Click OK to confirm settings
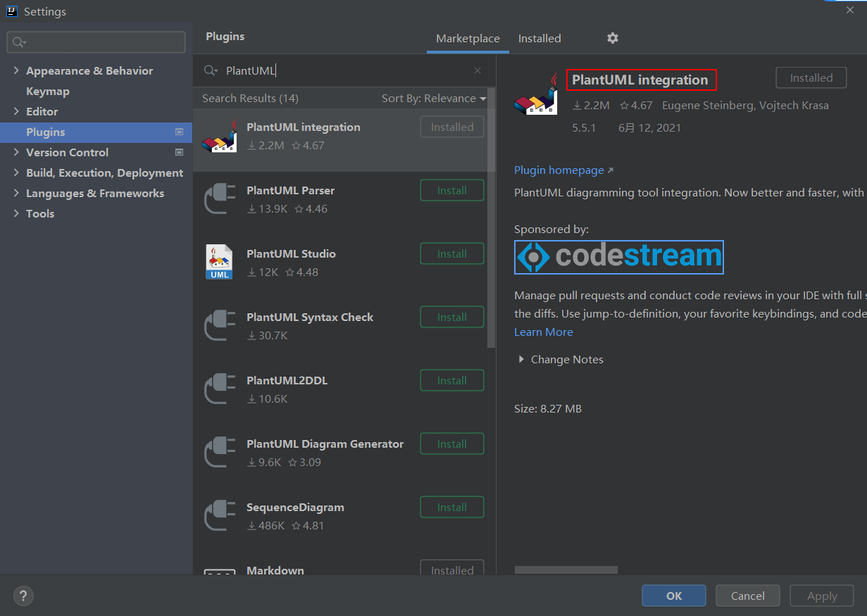Screen dimensions: 867x616 coord(674,596)
